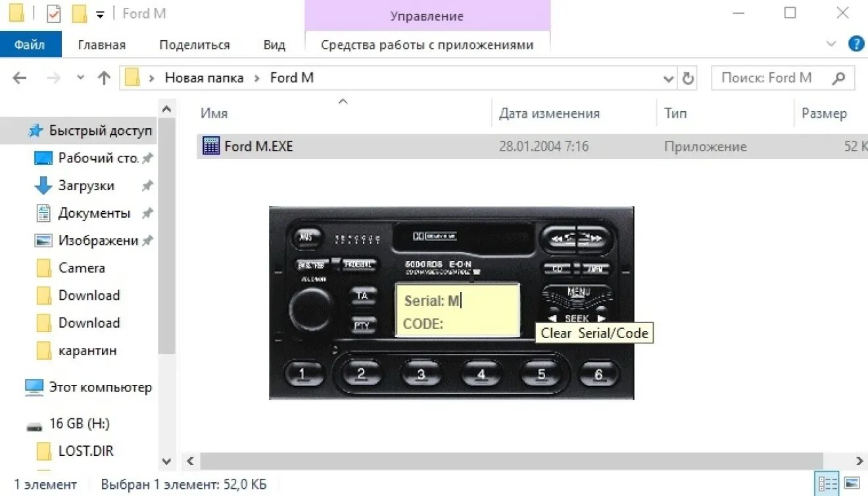The height and width of the screenshot is (496, 868).
Task: Open the Главная ribbon tab
Action: click(x=102, y=45)
